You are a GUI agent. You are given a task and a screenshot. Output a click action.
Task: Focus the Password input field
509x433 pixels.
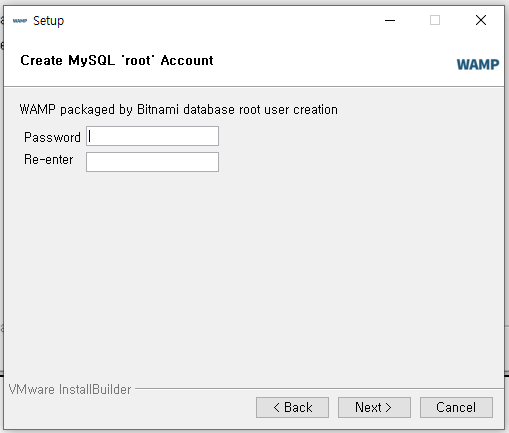tap(152, 136)
